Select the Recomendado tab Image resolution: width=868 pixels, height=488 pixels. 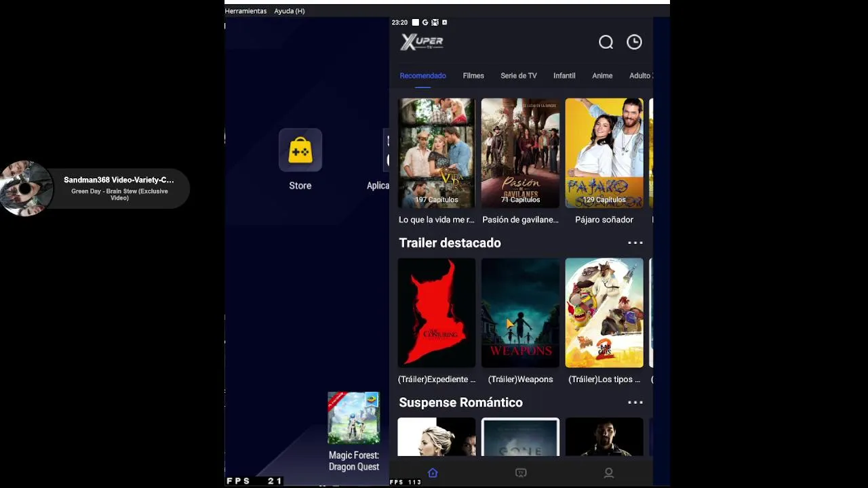click(422, 76)
